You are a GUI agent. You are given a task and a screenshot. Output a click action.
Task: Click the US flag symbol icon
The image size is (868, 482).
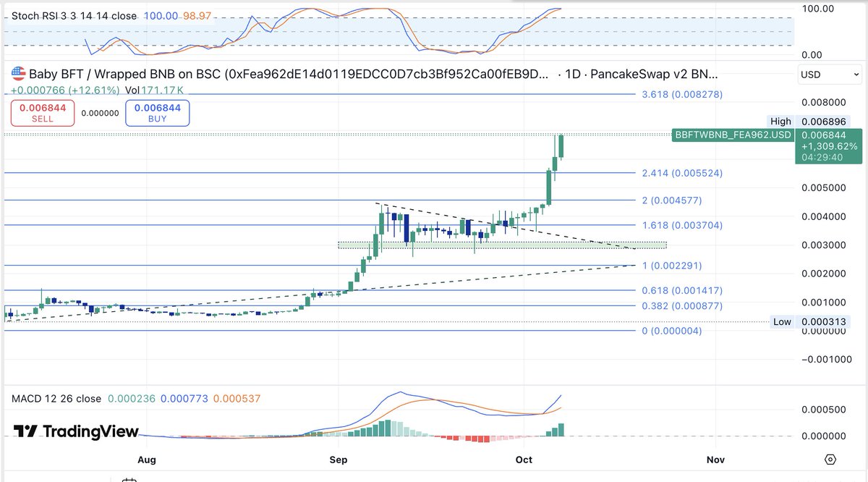[x=17, y=74]
